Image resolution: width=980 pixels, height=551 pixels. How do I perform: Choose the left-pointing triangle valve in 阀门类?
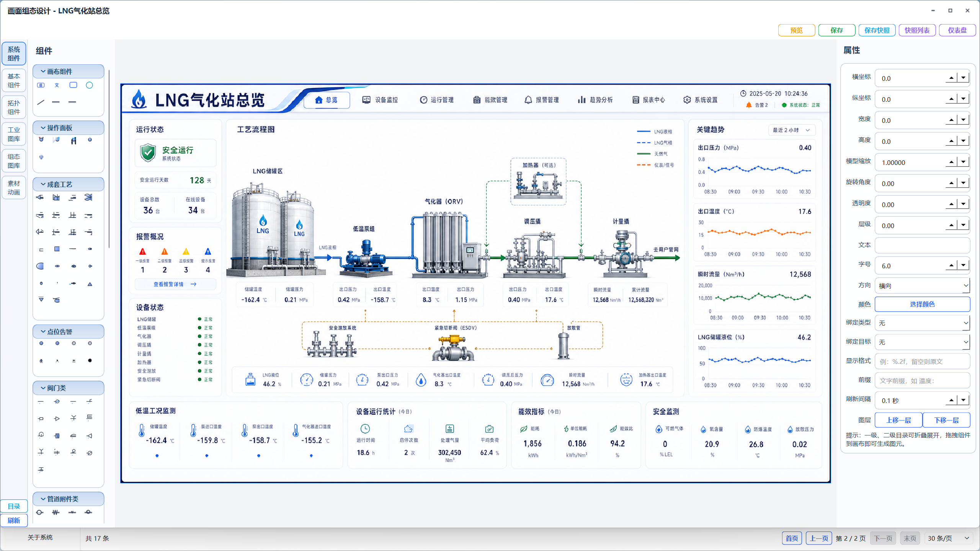pos(89,435)
